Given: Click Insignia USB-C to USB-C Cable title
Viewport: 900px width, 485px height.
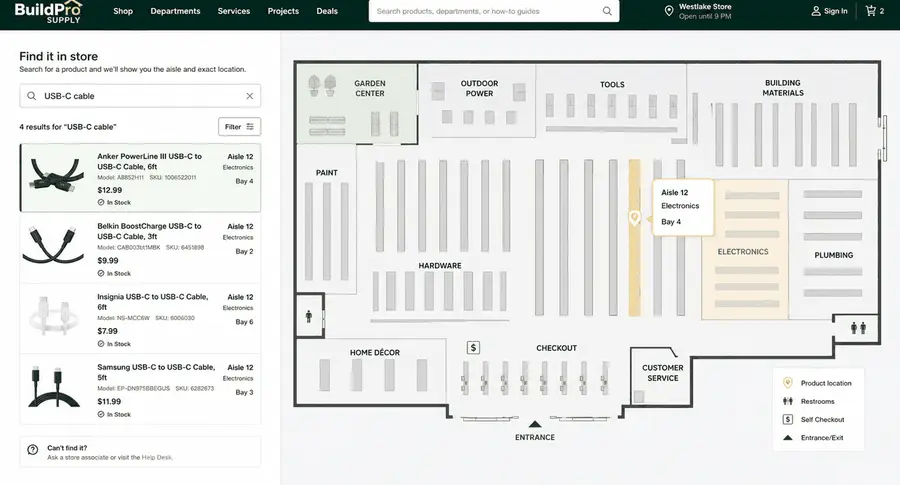Looking at the screenshot, I should click(x=153, y=301).
